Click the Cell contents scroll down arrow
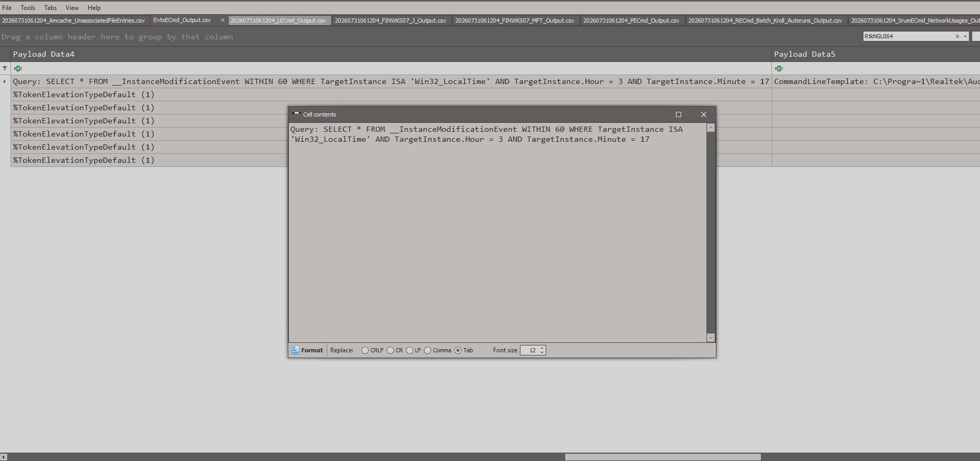980x461 pixels. [x=711, y=338]
